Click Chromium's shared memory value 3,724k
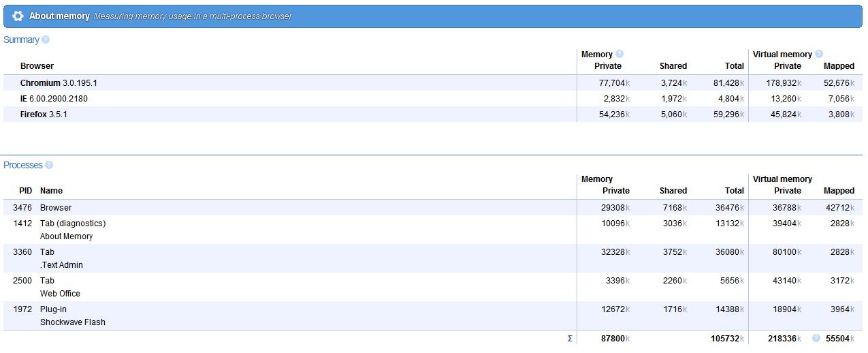 [674, 82]
